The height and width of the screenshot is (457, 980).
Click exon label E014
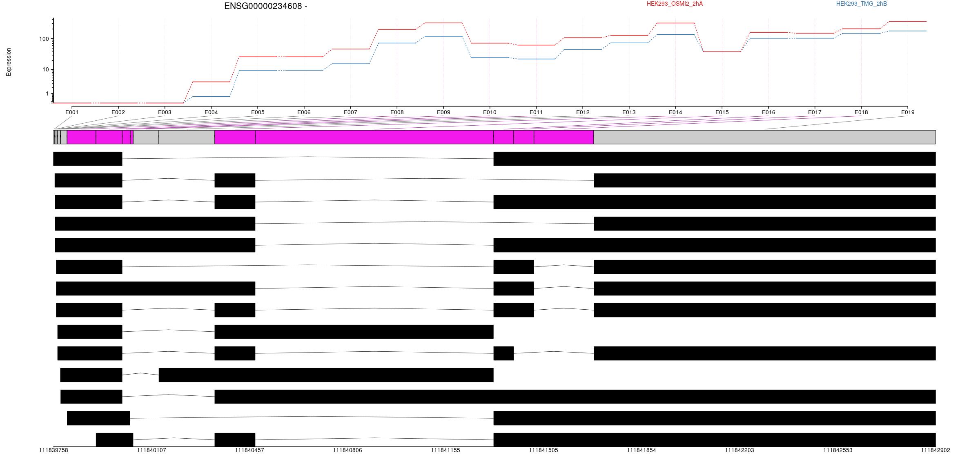pos(675,112)
